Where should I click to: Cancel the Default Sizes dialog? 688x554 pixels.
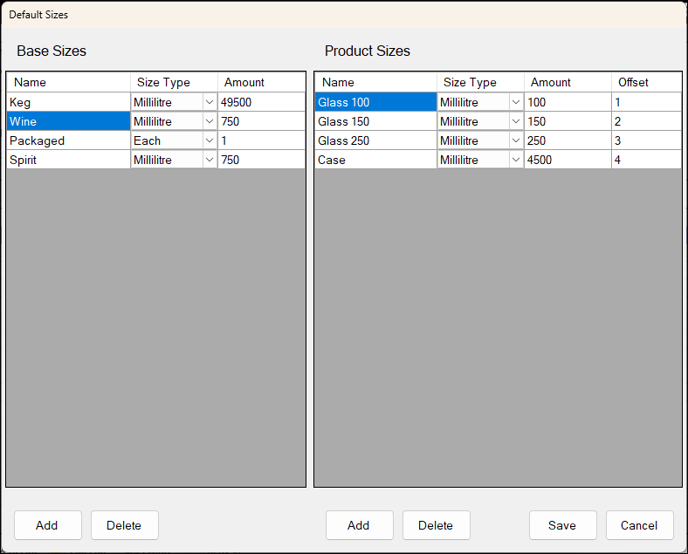639,525
